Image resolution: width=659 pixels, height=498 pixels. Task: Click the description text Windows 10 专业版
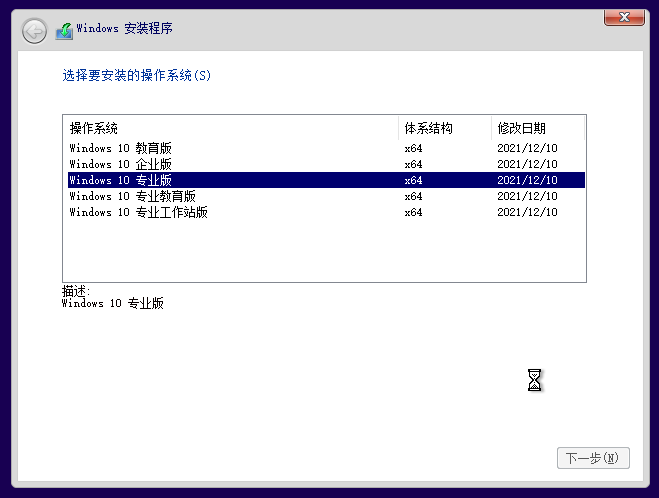click(x=113, y=303)
